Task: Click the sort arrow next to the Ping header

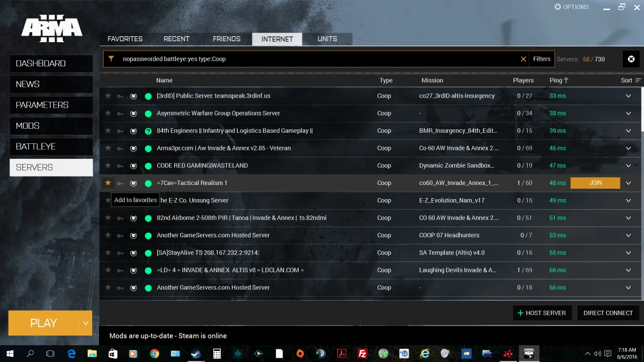Action: pos(568,80)
